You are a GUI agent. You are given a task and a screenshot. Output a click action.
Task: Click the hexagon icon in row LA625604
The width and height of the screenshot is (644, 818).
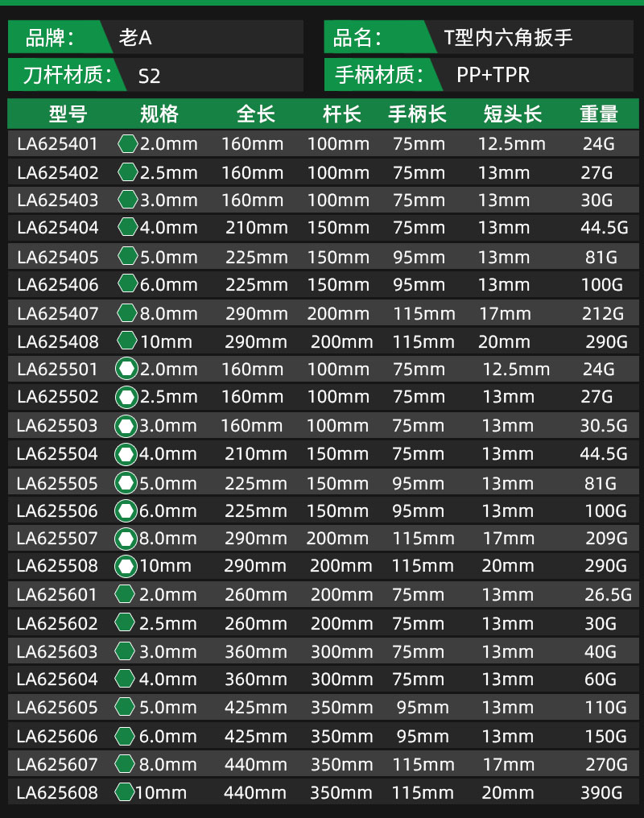point(125,679)
